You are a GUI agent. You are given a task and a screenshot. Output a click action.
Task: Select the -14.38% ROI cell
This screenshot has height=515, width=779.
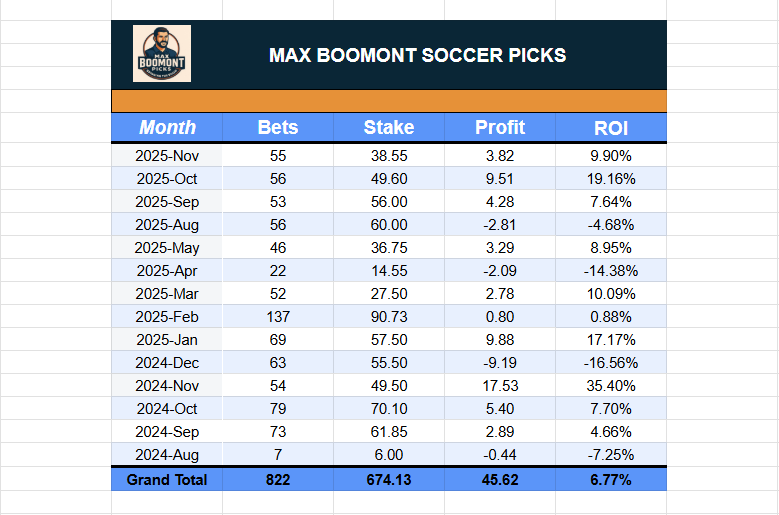611,270
